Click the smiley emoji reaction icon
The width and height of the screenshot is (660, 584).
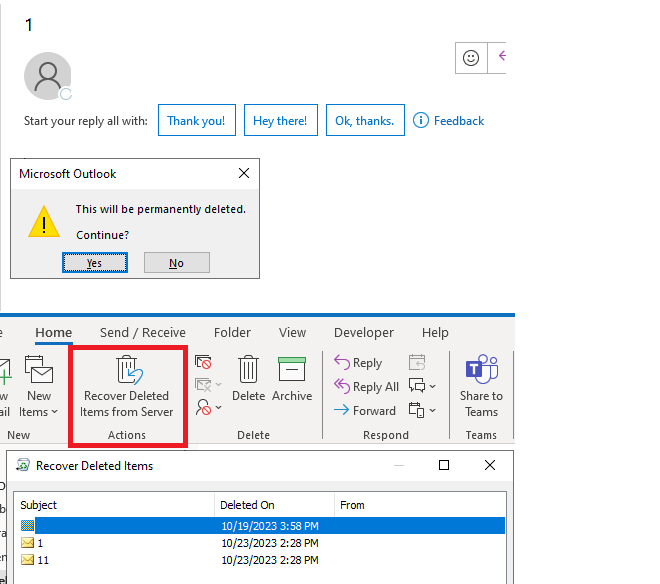[471, 58]
